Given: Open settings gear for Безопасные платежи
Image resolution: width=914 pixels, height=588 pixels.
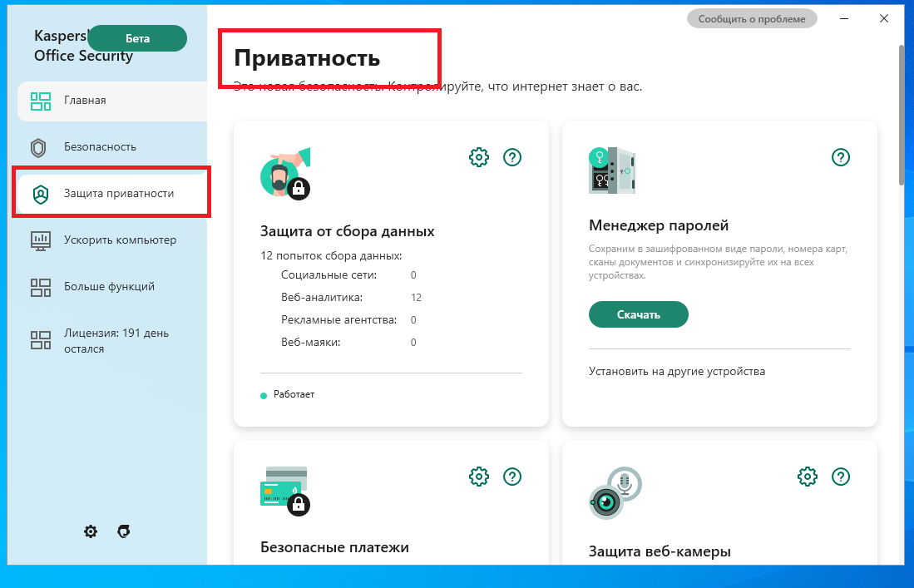Looking at the screenshot, I should [x=478, y=476].
